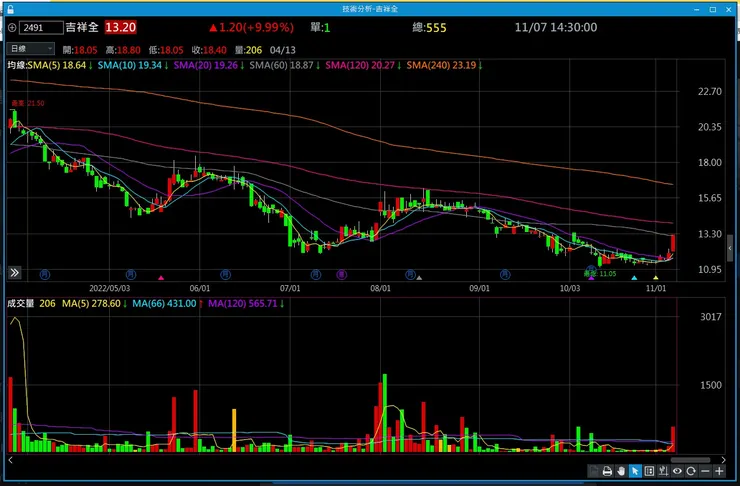Open the panel layout icon
This screenshot has height=486, width=740.
pos(649,471)
